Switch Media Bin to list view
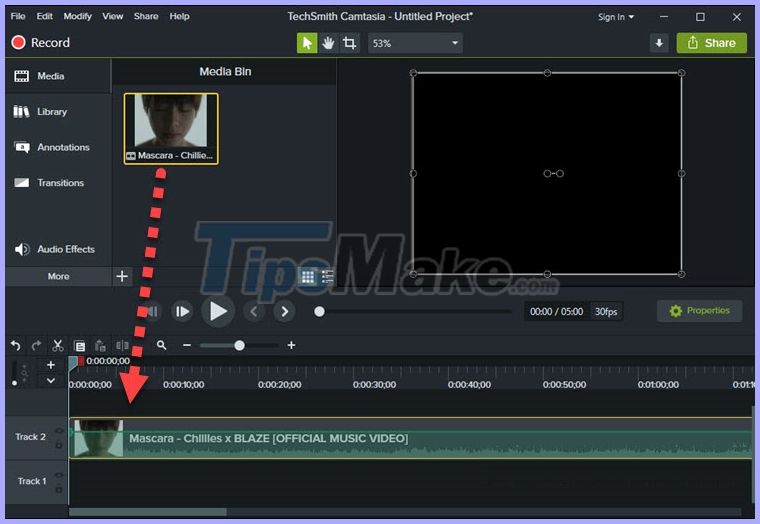This screenshot has height=524, width=760. pyautogui.click(x=328, y=277)
